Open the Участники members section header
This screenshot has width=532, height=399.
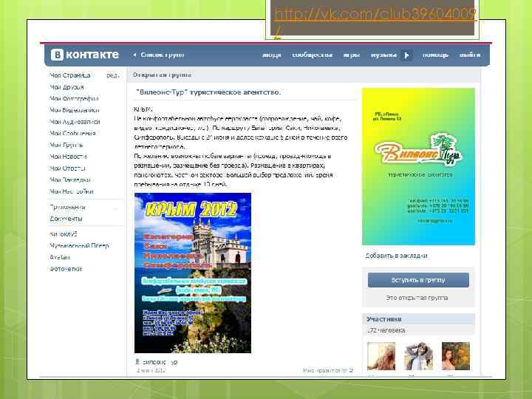(x=418, y=319)
